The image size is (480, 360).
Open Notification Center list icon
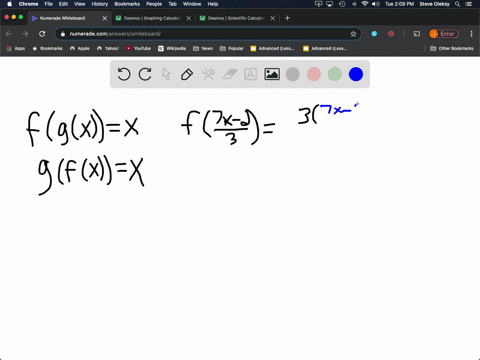(x=469, y=4)
